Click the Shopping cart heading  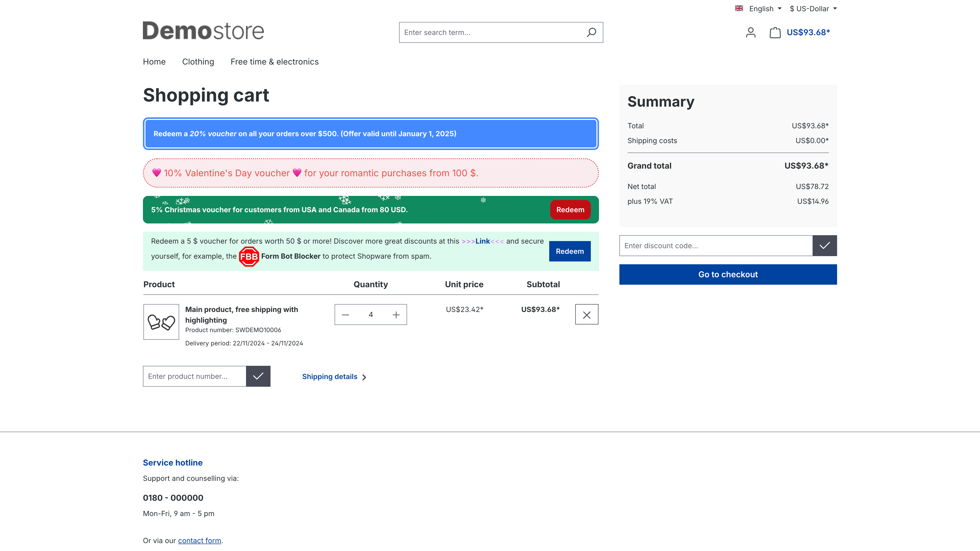tap(206, 95)
